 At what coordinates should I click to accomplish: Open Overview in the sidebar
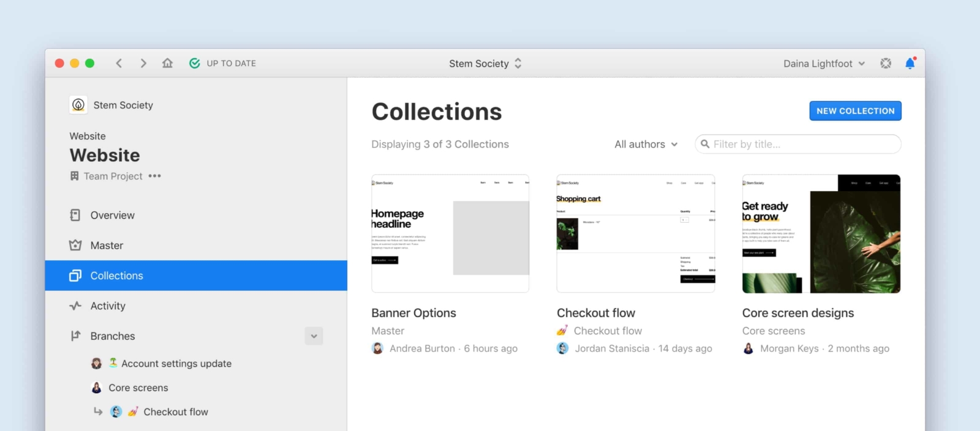(196, 215)
